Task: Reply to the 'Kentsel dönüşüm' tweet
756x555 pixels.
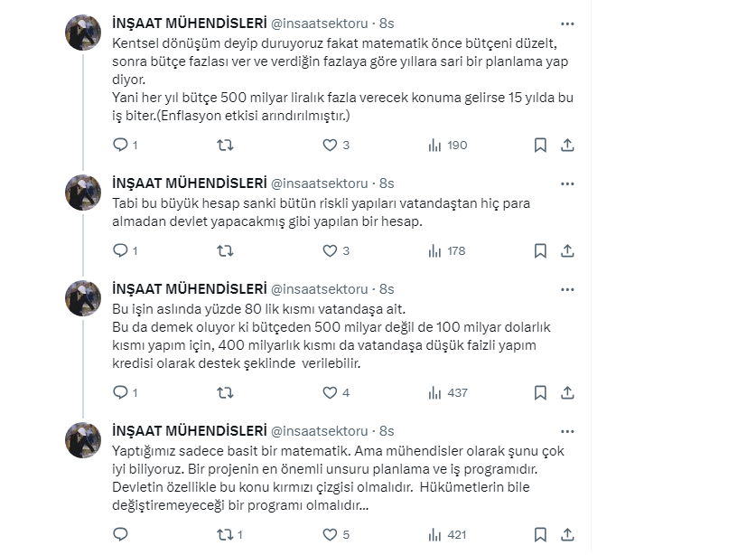Action: point(119,145)
